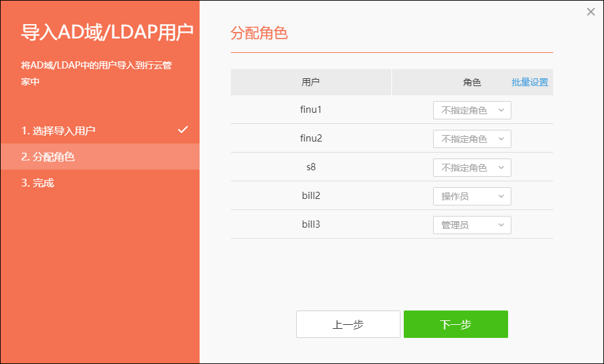This screenshot has width=604, height=364.
Task: Click the chevron arrow in bill2 role dropdown
Action: coord(501,196)
